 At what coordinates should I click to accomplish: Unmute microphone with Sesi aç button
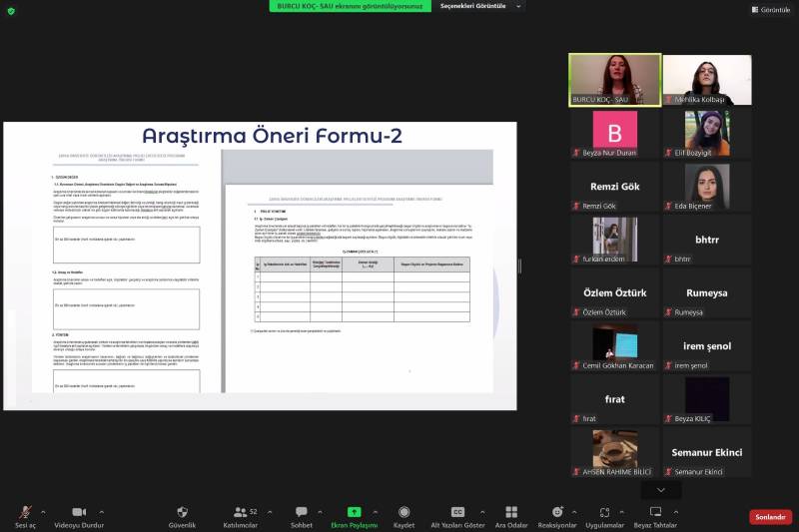point(25,513)
